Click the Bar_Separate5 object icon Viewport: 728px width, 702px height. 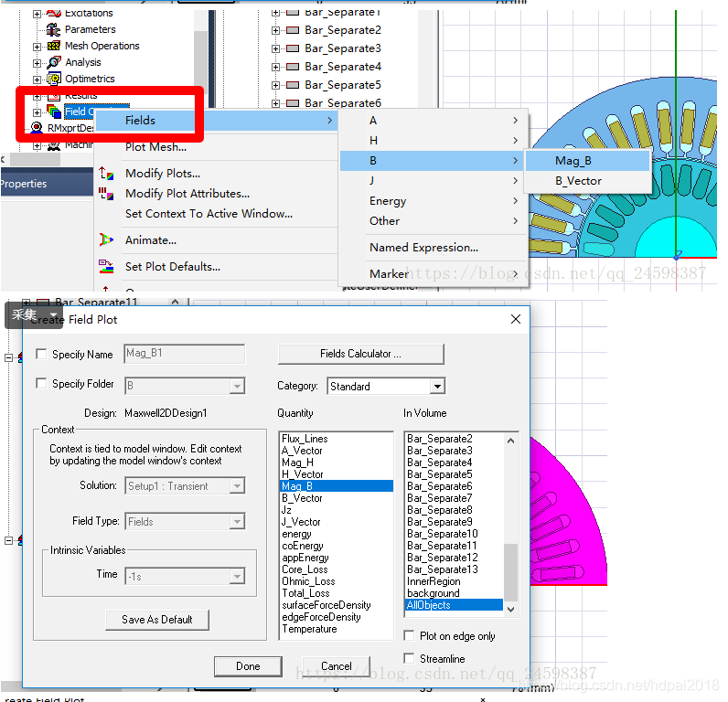pos(293,85)
